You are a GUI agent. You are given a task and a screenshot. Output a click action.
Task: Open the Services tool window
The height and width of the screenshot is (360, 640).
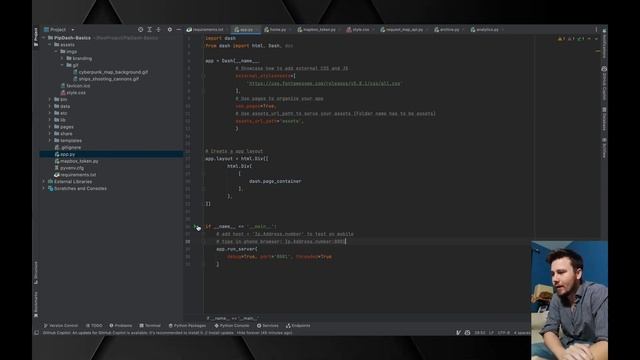268,325
